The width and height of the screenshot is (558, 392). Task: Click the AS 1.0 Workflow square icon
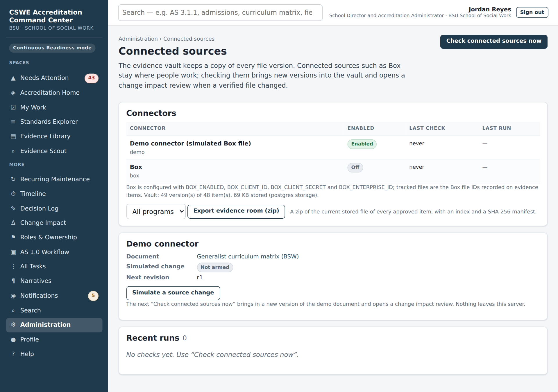click(x=13, y=252)
